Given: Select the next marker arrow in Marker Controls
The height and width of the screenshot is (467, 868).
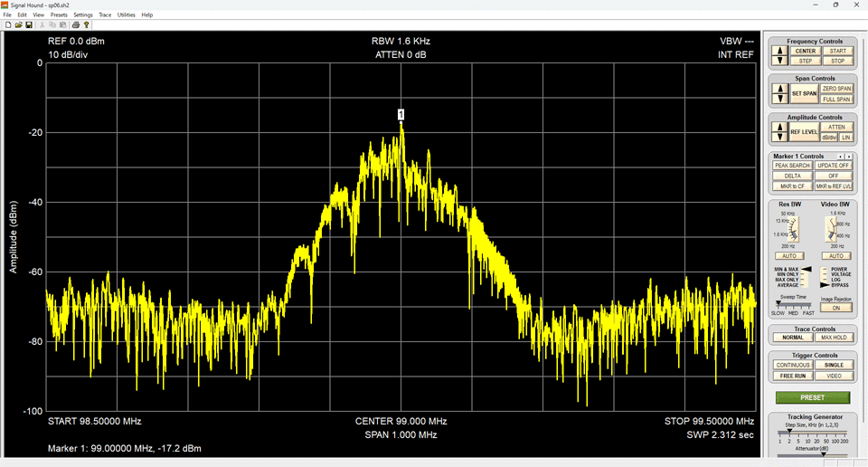Looking at the screenshot, I should coord(849,157).
